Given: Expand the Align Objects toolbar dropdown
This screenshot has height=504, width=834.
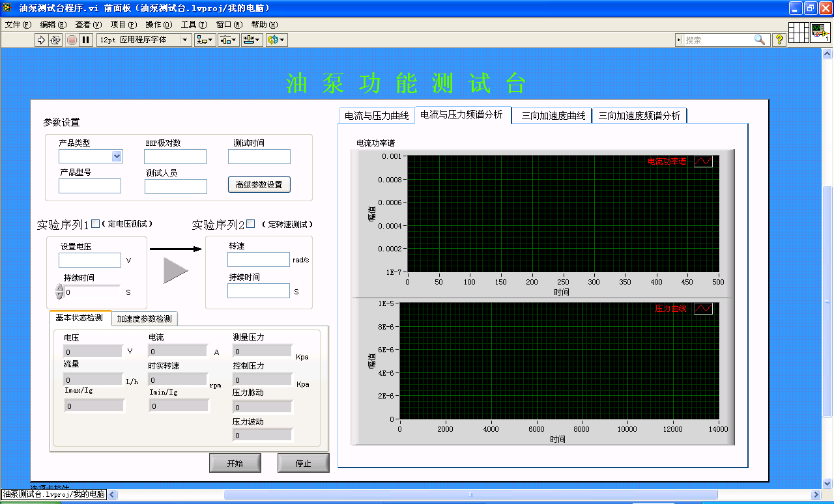Looking at the screenshot, I should point(205,40).
